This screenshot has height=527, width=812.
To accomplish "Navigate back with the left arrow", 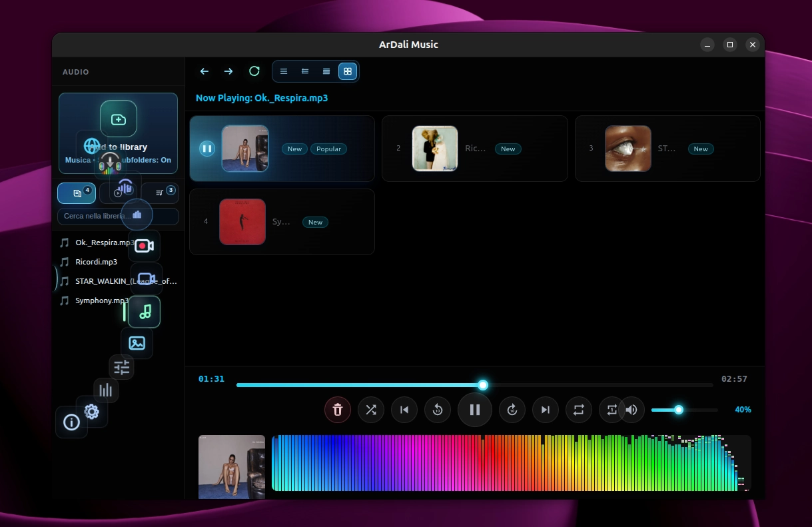I will tap(204, 71).
